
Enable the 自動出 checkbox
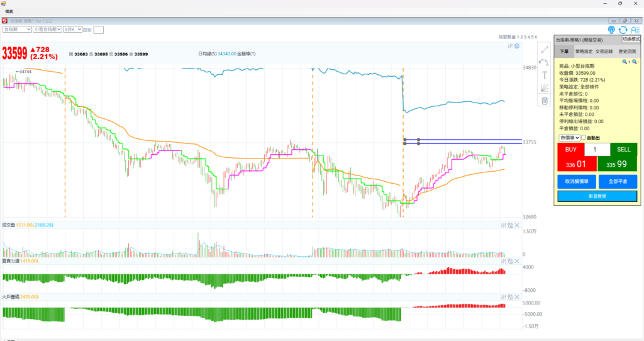(584, 138)
